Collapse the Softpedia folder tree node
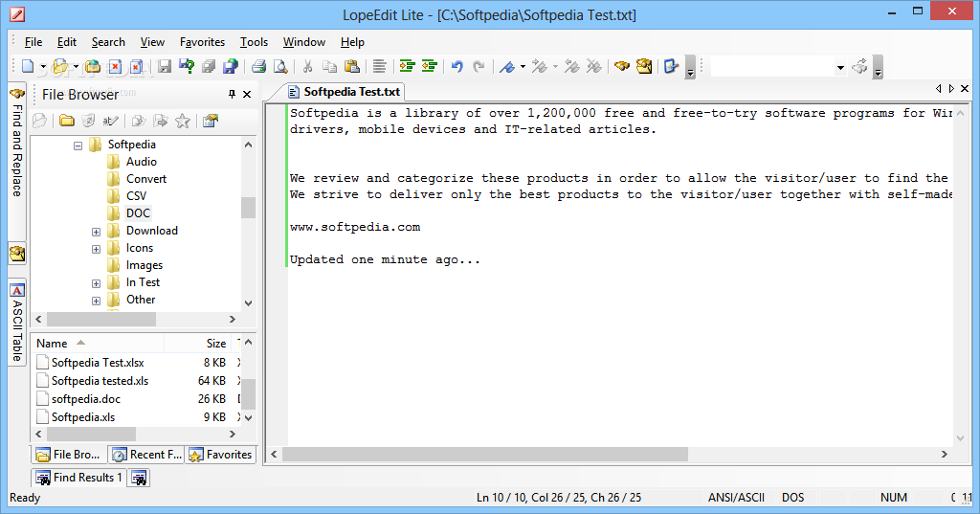 tap(78, 145)
